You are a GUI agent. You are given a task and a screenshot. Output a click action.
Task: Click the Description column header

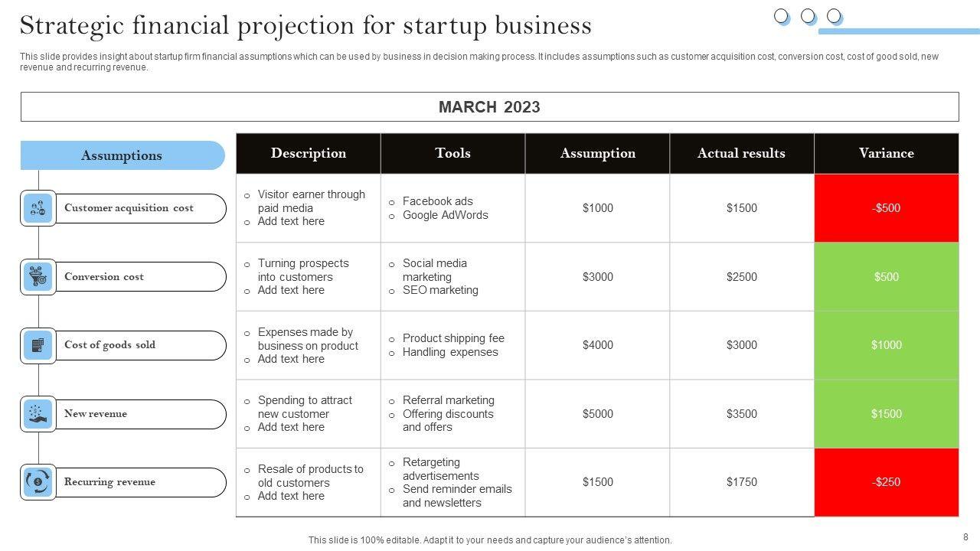click(x=308, y=153)
